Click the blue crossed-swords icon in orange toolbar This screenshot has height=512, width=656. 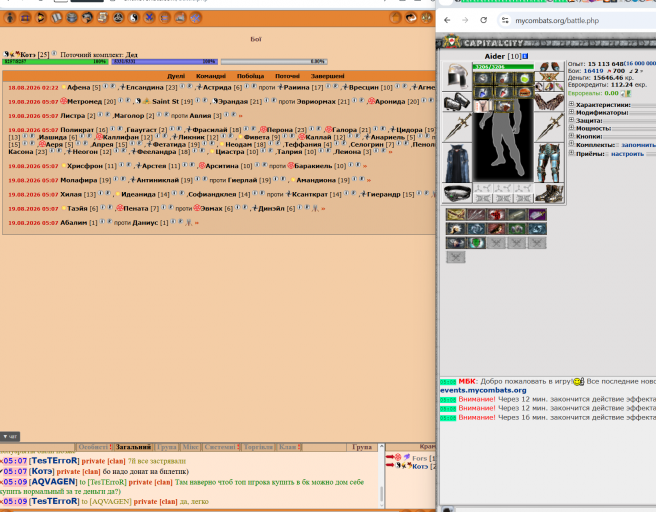click(x=149, y=18)
